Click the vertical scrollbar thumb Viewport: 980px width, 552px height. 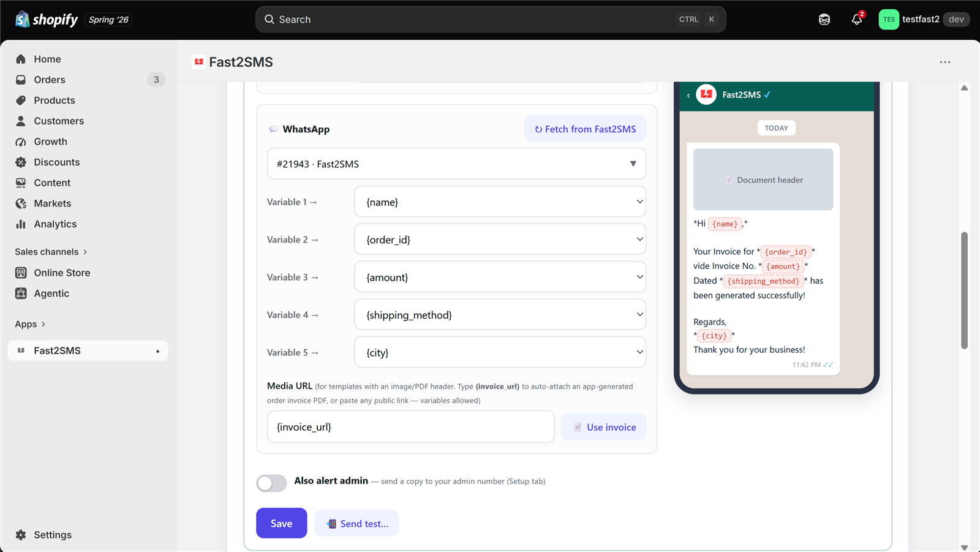pos(964,290)
